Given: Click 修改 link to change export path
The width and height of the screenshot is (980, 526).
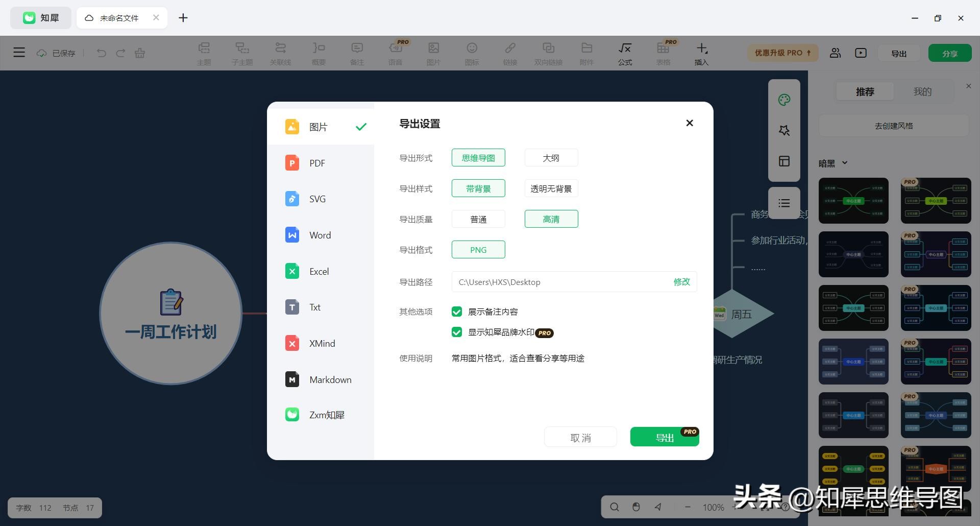Looking at the screenshot, I should click(681, 282).
